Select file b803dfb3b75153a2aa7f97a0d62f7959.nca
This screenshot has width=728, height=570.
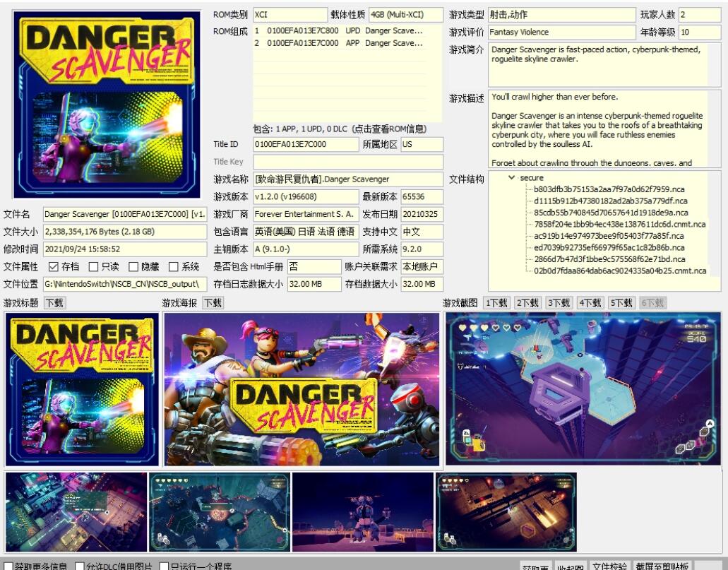[609, 189]
